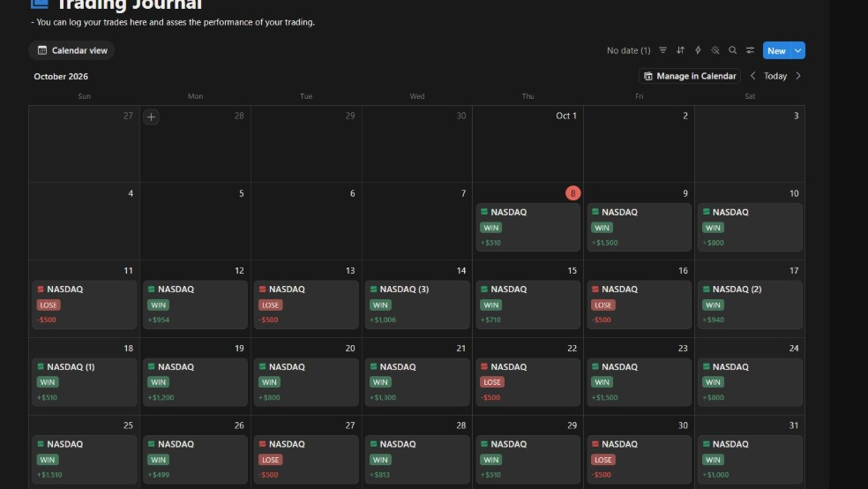
Task: Click the +$940 value on October 17
Action: (x=713, y=320)
